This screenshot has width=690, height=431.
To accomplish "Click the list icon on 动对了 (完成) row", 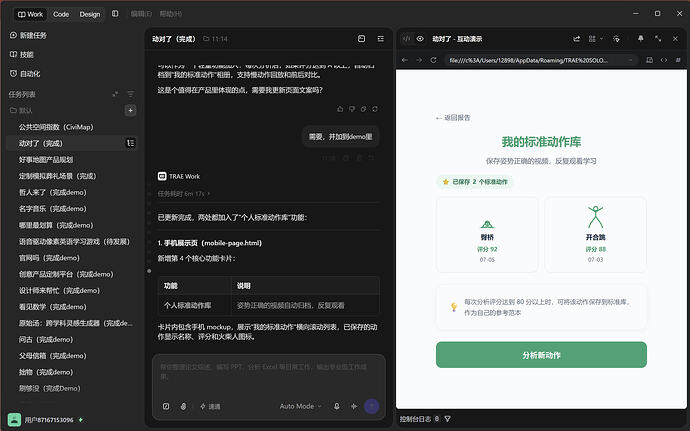I will point(131,143).
